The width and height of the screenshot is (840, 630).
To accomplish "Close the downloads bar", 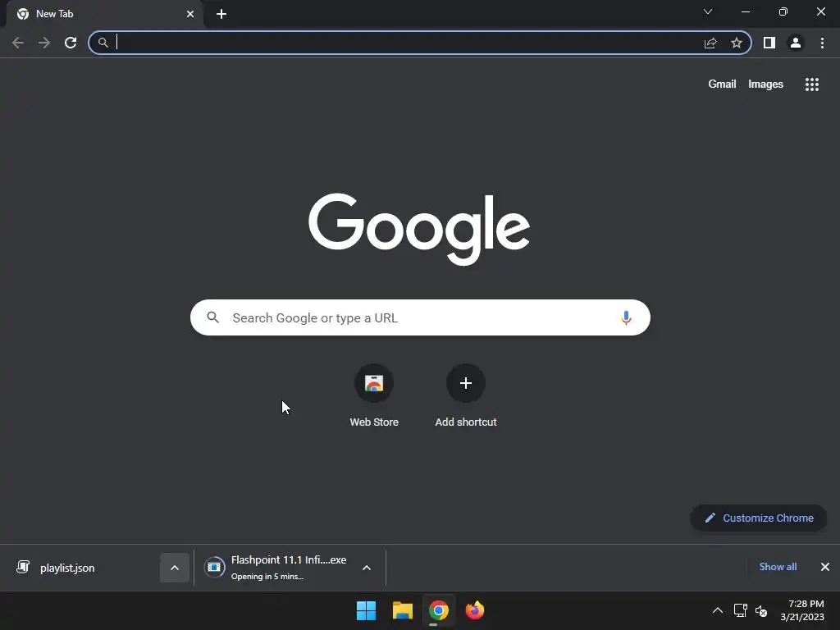I will [x=825, y=567].
